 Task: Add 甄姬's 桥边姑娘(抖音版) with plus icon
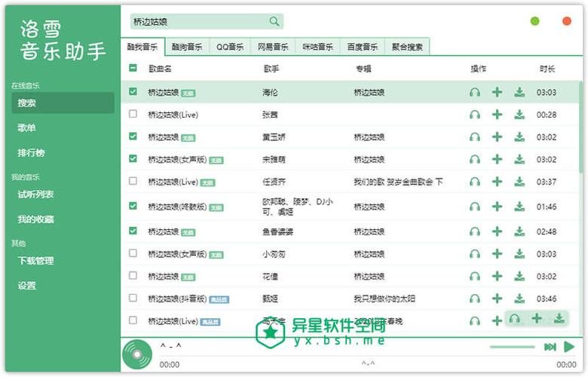pyautogui.click(x=497, y=299)
